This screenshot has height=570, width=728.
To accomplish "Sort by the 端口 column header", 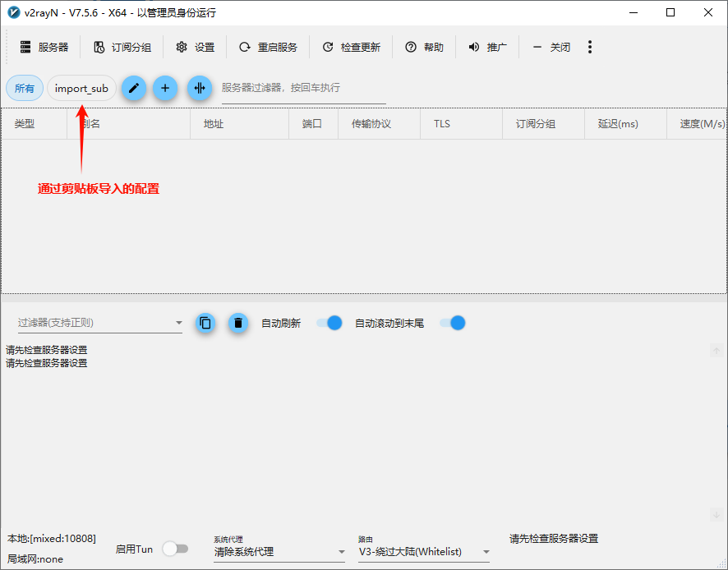I will point(313,124).
